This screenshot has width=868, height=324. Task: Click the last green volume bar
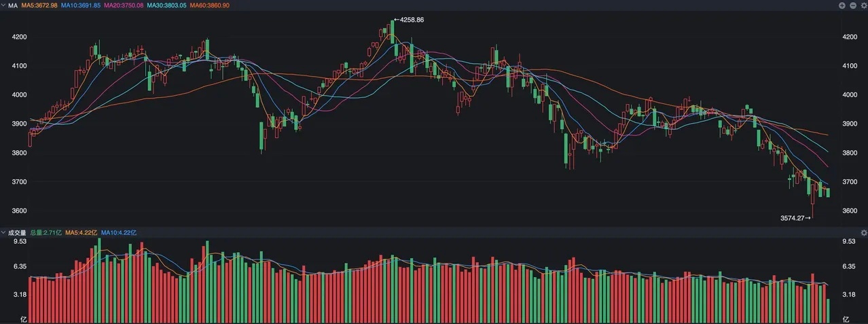[828, 310]
